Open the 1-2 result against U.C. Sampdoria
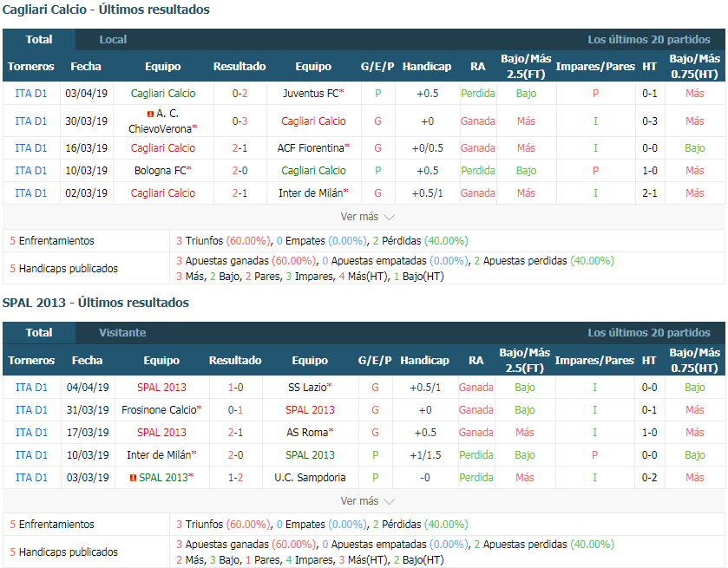Viewport: 728px width, 568px height. 235,478
